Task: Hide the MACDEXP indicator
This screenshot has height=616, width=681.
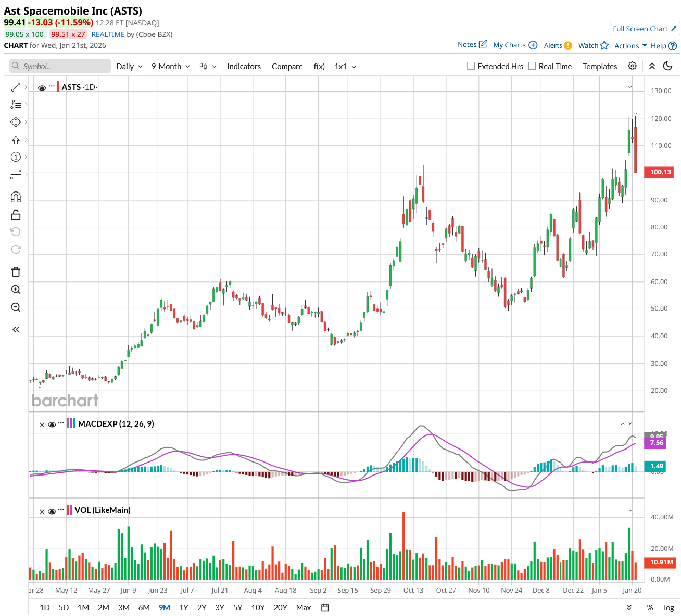Action: click(x=52, y=425)
